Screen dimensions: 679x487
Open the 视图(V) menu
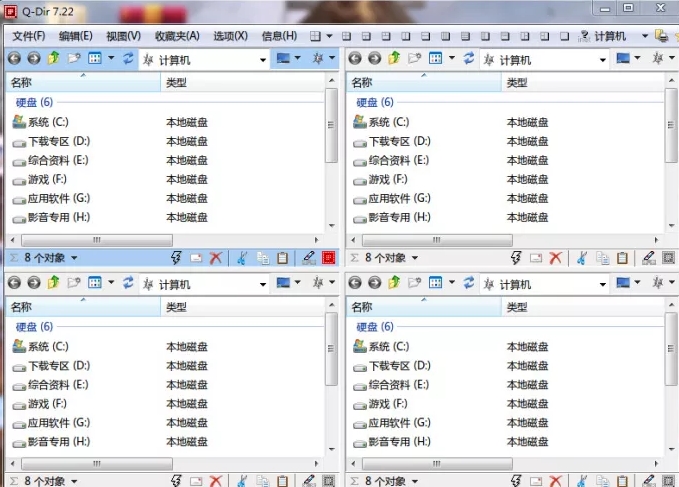tap(124, 36)
